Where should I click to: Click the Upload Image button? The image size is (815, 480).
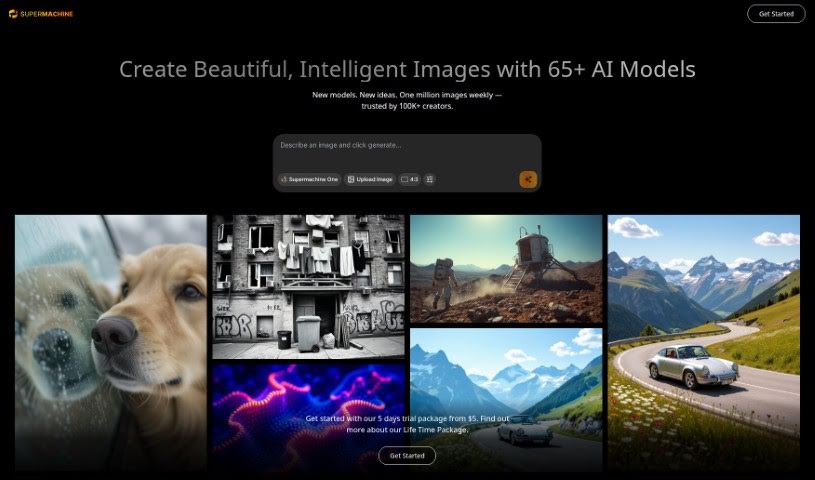pyautogui.click(x=370, y=179)
